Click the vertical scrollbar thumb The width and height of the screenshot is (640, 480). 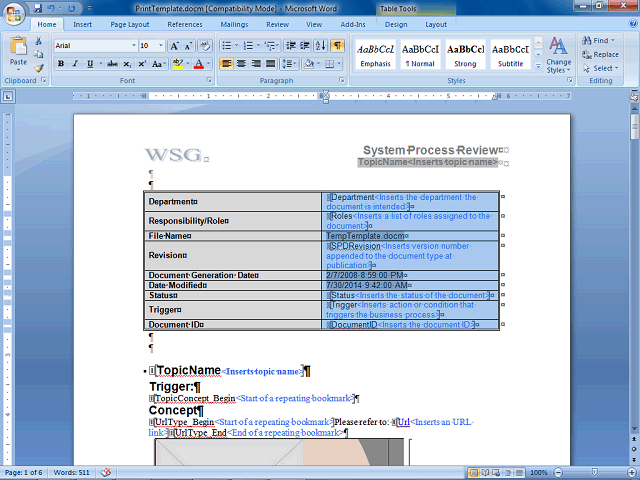tap(634, 127)
